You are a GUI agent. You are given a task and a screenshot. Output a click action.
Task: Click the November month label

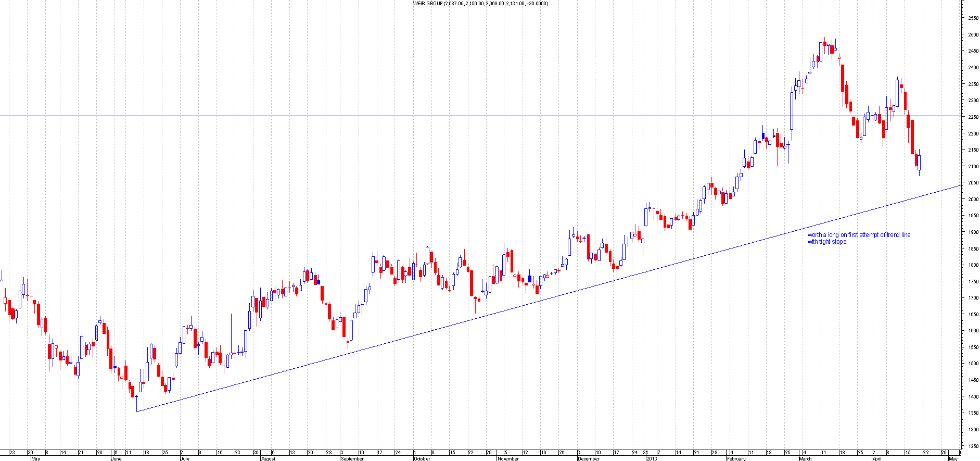[x=508, y=458]
